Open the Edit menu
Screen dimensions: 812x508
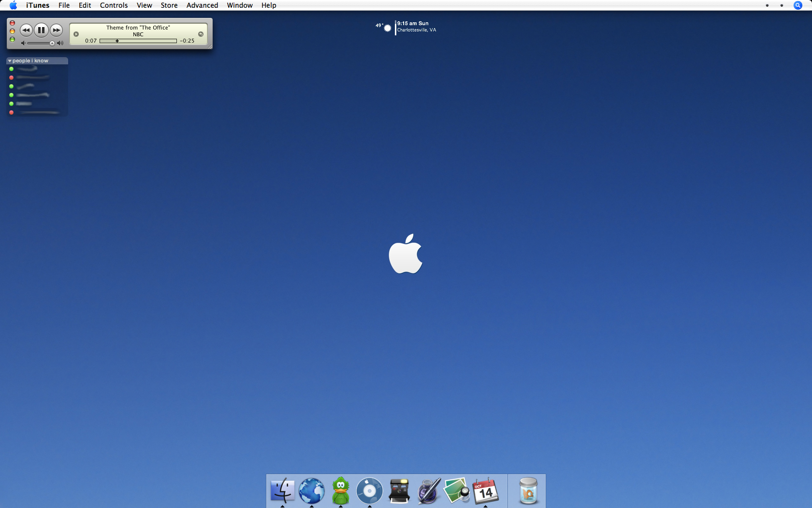pos(85,5)
